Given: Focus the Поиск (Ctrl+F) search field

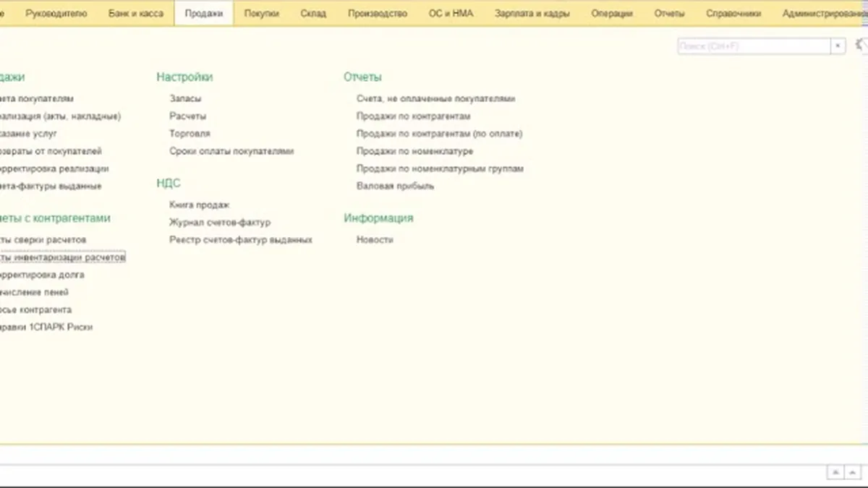Looking at the screenshot, I should (754, 46).
